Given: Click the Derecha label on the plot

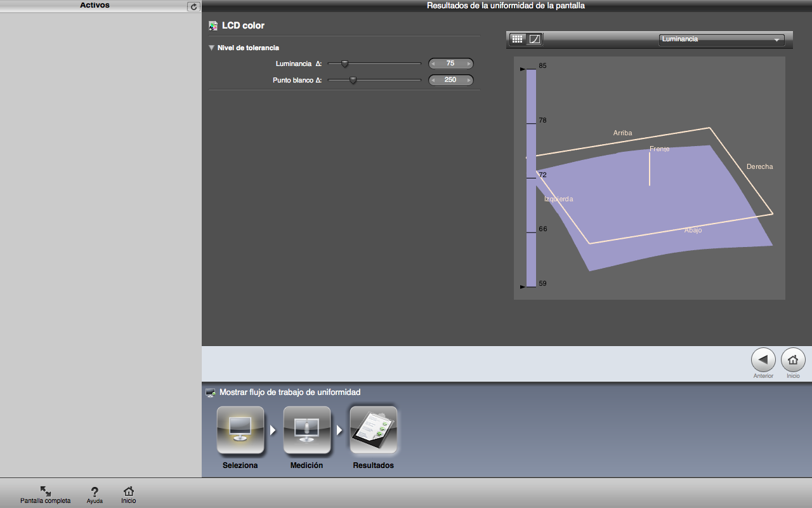Looking at the screenshot, I should 759,167.
